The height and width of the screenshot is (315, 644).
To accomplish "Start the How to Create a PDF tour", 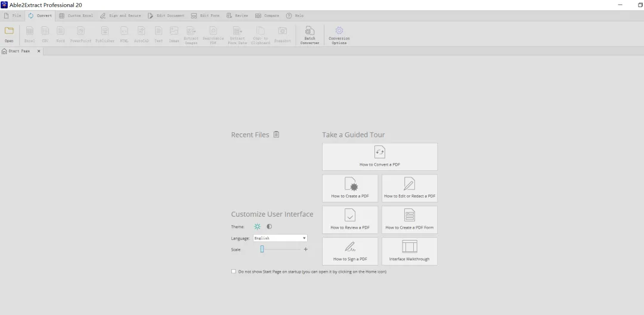I will coord(350,188).
